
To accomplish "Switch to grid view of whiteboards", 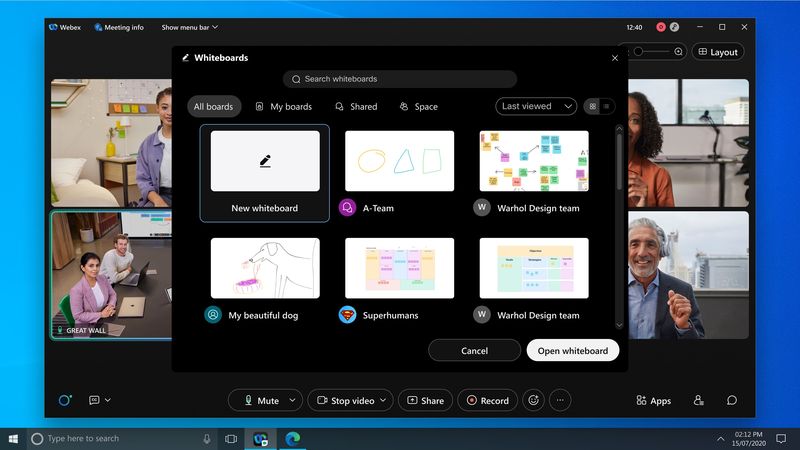I will coord(592,106).
